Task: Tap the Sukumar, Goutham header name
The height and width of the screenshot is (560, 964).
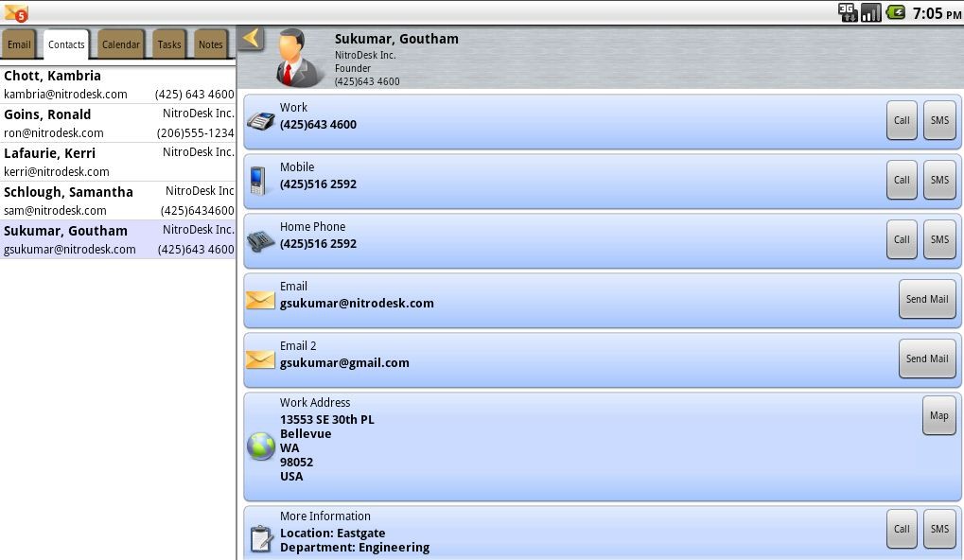Action: tap(396, 39)
